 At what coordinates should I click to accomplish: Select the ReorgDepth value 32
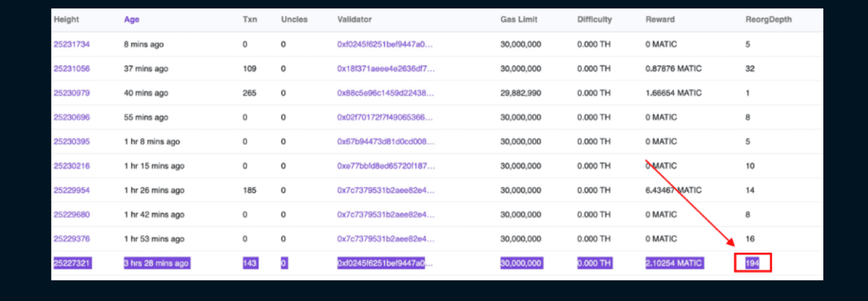750,69
